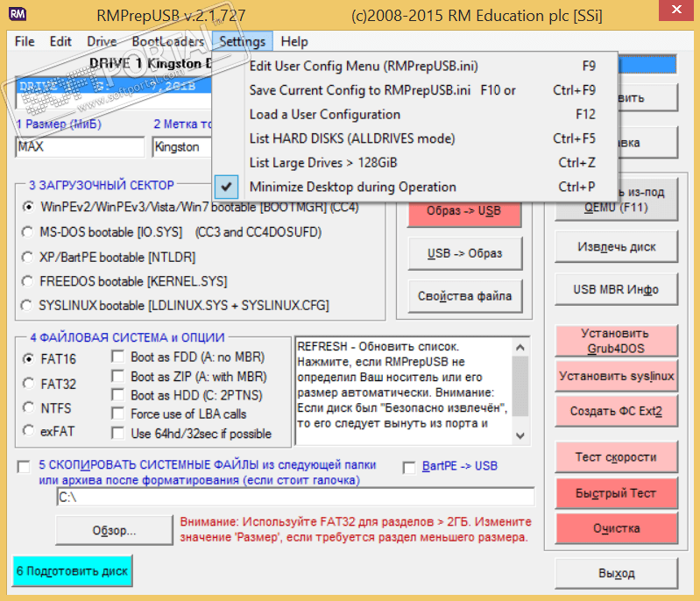
Task: Check option 5 copy system files checkbox
Action: pyautogui.click(x=24, y=467)
